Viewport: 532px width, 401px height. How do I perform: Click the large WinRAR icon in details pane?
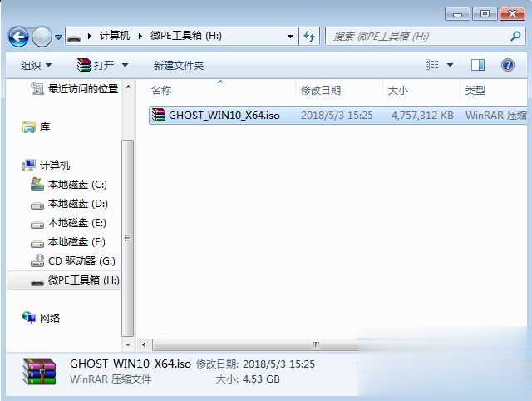[x=39, y=371]
